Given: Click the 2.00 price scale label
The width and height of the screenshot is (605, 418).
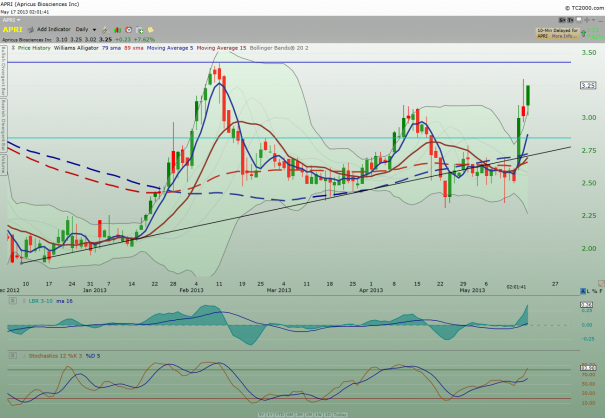Looking at the screenshot, I should 589,249.
